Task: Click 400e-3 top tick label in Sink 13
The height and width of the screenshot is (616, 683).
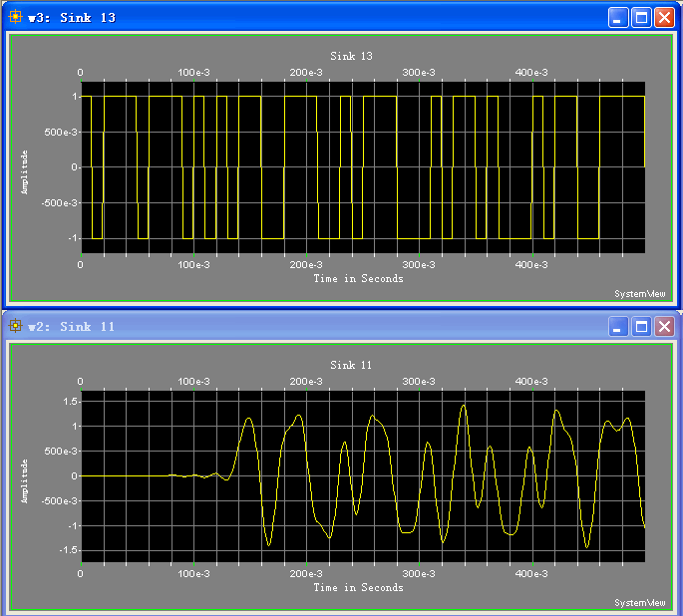Action: 531,73
